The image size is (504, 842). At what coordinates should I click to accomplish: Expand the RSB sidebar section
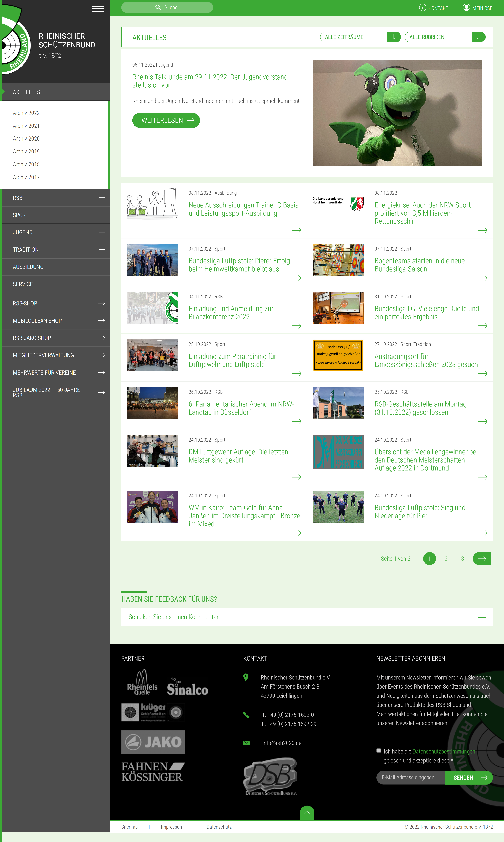[102, 198]
